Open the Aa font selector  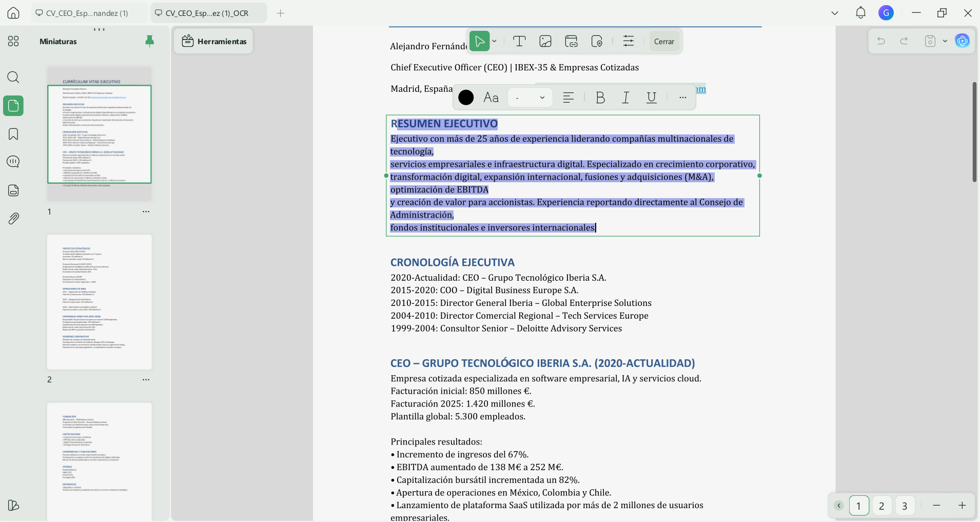pyautogui.click(x=491, y=98)
